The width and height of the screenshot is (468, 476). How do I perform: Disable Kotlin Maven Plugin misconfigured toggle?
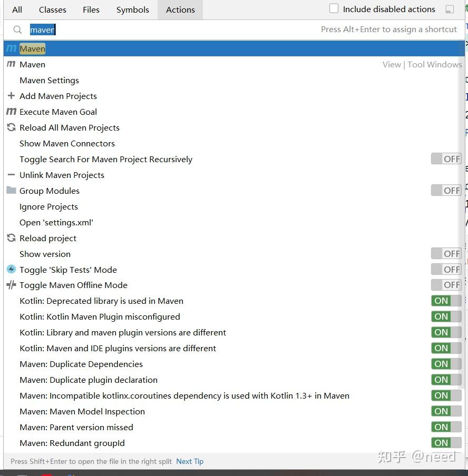(x=446, y=316)
